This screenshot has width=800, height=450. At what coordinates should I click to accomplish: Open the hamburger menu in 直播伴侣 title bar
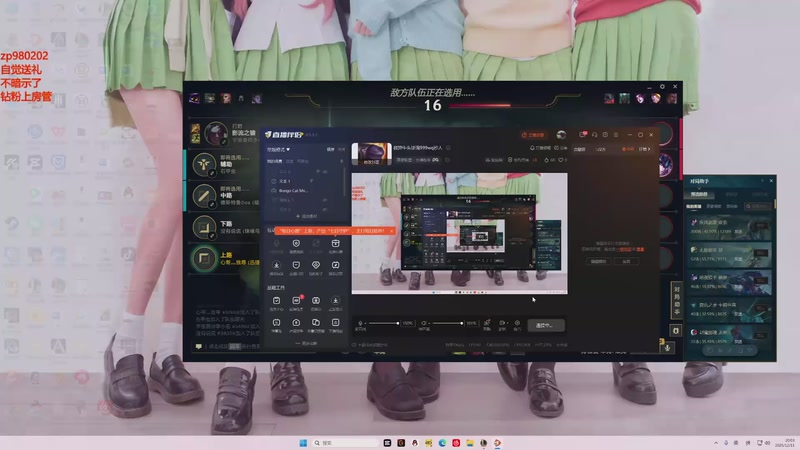click(616, 135)
